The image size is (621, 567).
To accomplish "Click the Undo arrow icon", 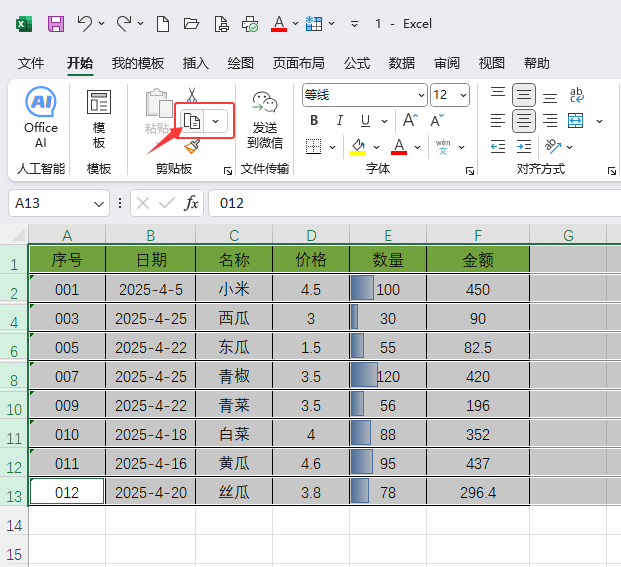I will click(85, 23).
